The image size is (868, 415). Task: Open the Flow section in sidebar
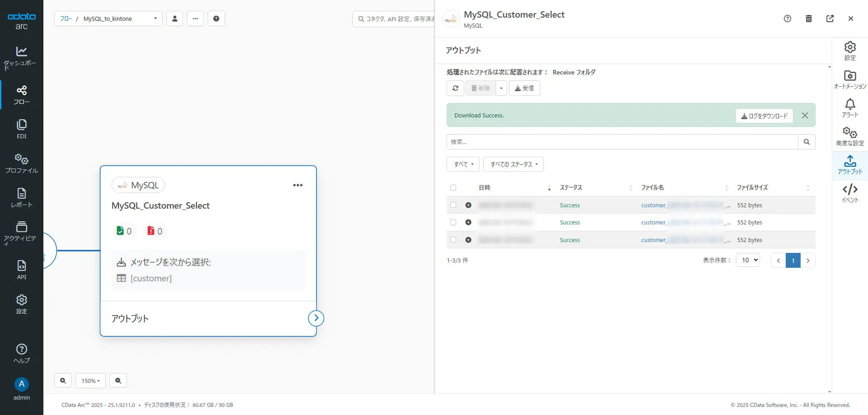(x=21, y=95)
